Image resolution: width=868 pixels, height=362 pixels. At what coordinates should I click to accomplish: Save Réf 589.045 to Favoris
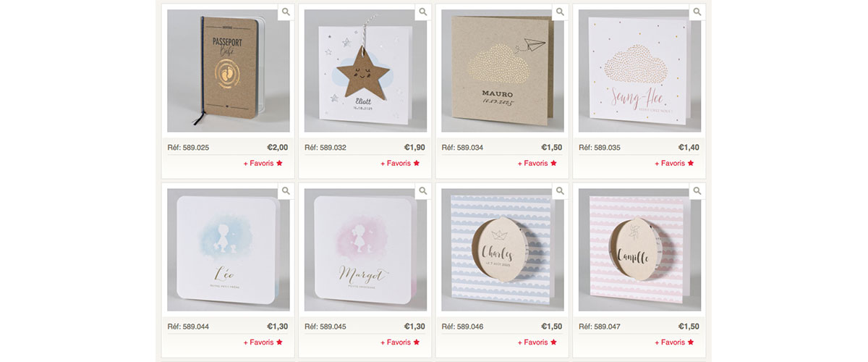(x=401, y=342)
